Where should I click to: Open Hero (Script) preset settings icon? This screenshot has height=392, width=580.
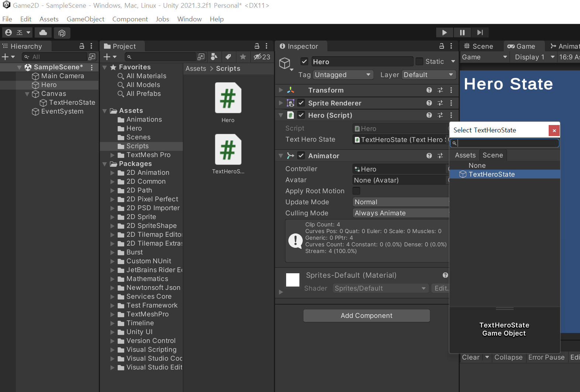440,115
